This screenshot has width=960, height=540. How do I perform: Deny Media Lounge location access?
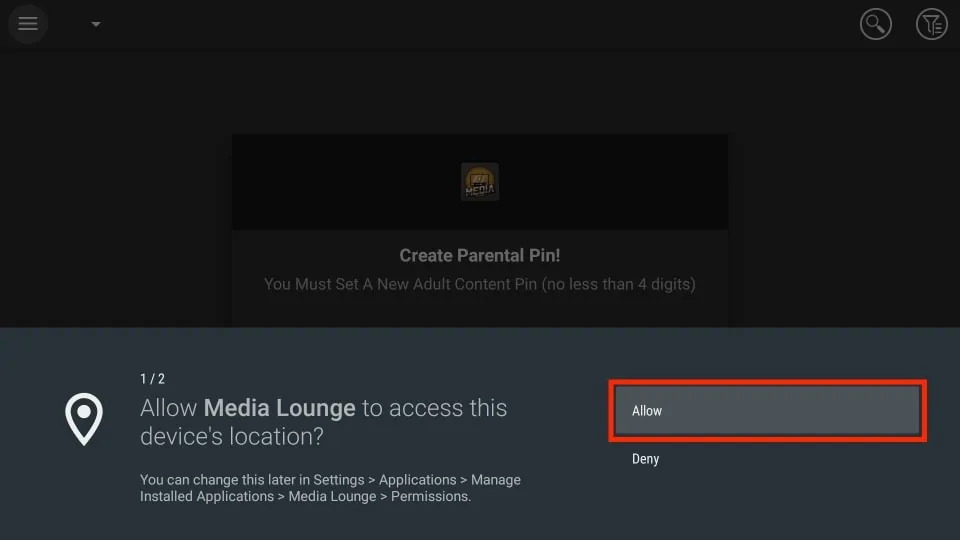pos(645,459)
